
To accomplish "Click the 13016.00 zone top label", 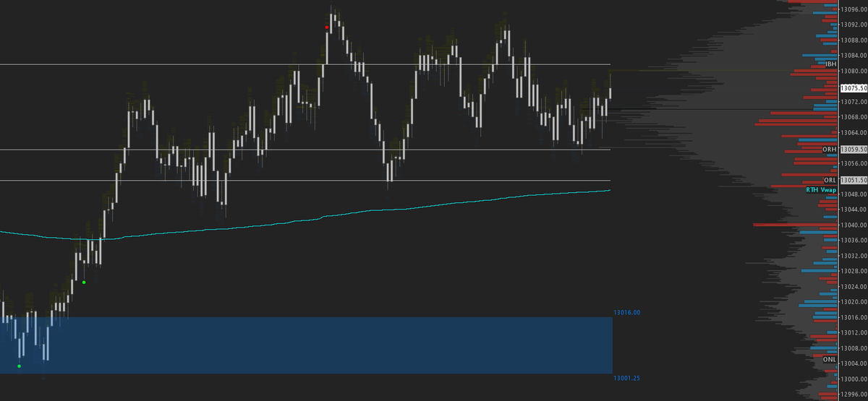I will tap(627, 312).
